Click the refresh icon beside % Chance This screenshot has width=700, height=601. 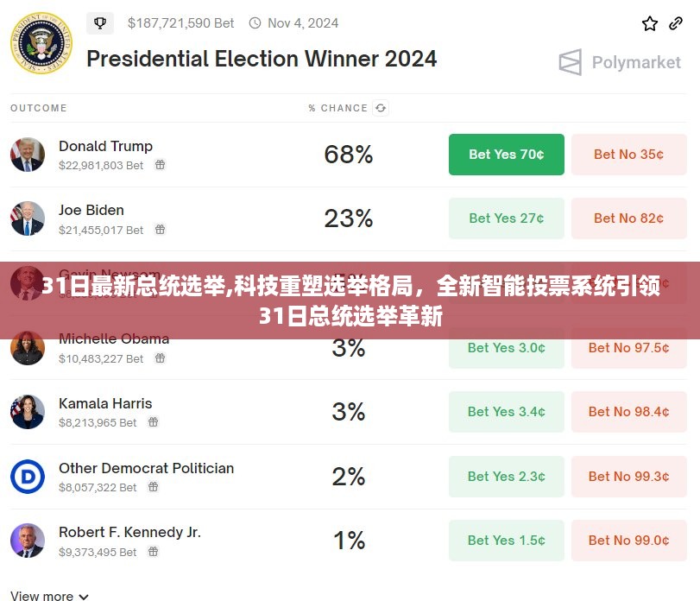coord(381,108)
